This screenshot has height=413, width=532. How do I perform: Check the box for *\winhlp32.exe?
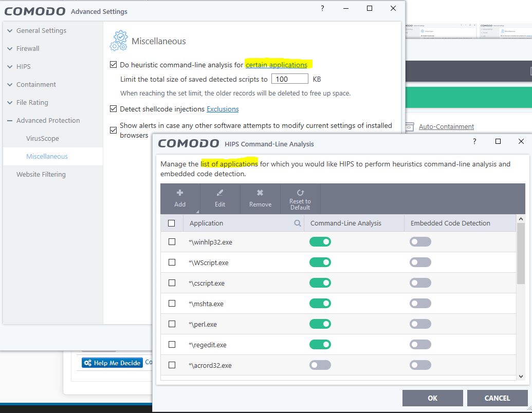(x=172, y=242)
